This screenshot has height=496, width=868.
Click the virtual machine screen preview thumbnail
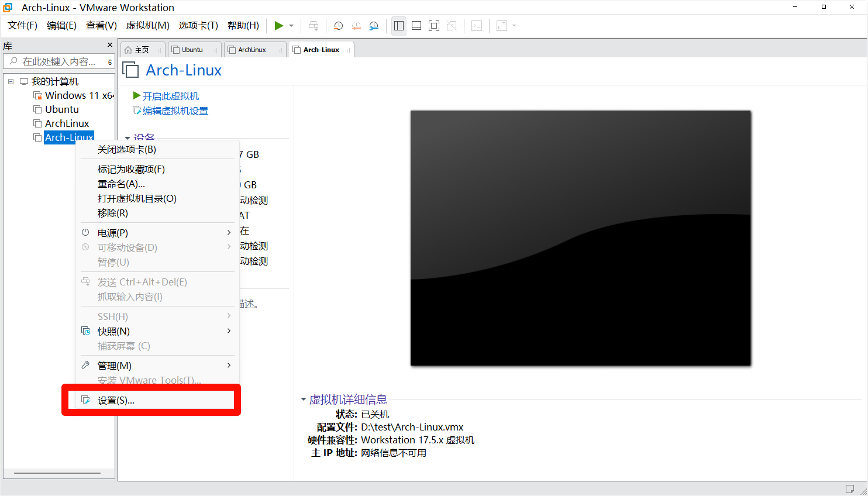point(580,238)
